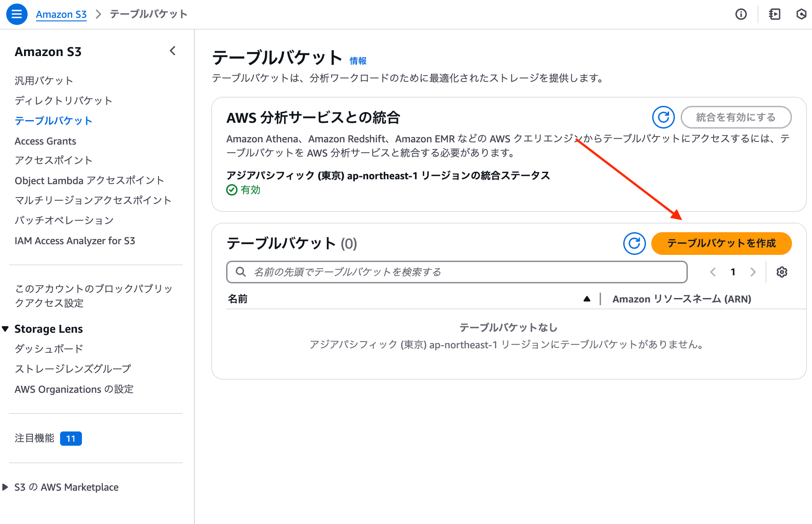Go to the next page of table buckets

coord(753,272)
